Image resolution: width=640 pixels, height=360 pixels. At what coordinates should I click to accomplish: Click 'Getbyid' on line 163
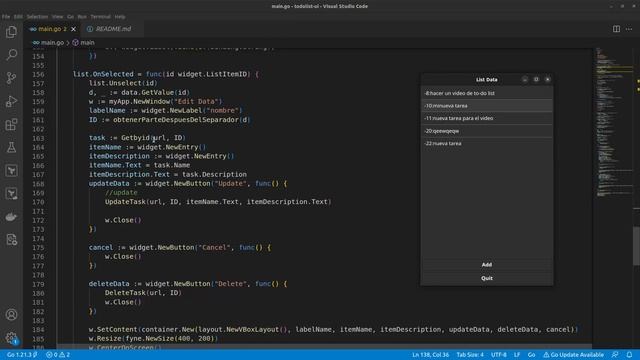135,138
